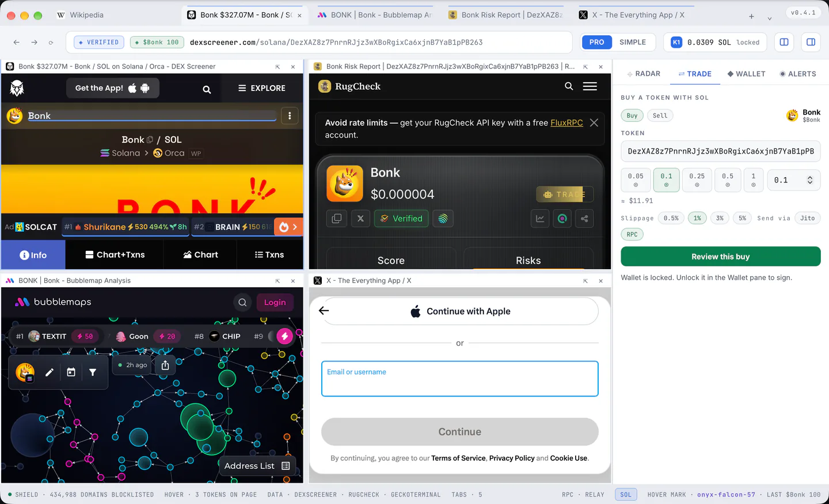Click the RugCheck TRADE button
The image size is (829, 504).
565,194
